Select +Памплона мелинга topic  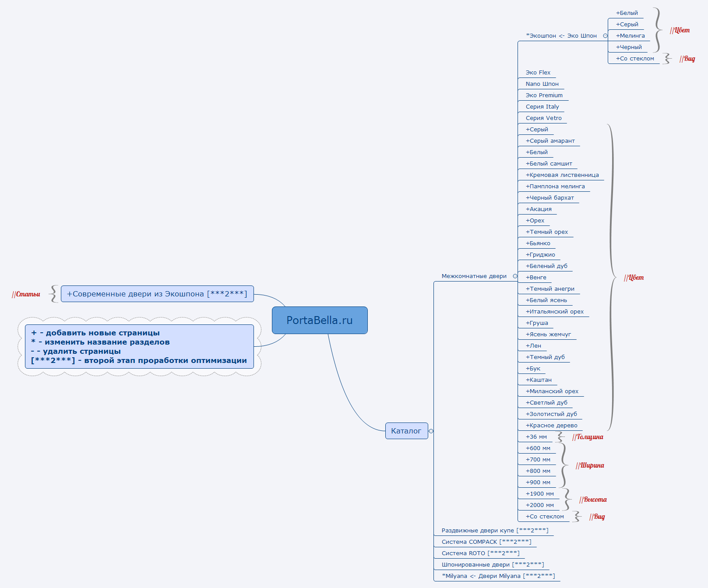pyautogui.click(x=555, y=187)
